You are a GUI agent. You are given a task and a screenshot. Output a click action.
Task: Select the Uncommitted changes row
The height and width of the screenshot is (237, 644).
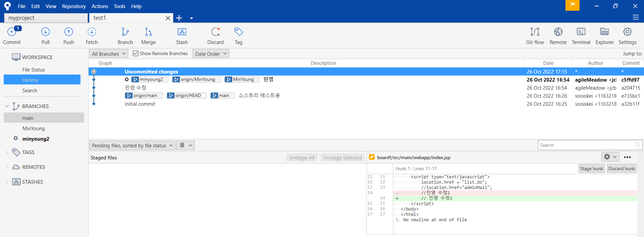pyautogui.click(x=366, y=72)
